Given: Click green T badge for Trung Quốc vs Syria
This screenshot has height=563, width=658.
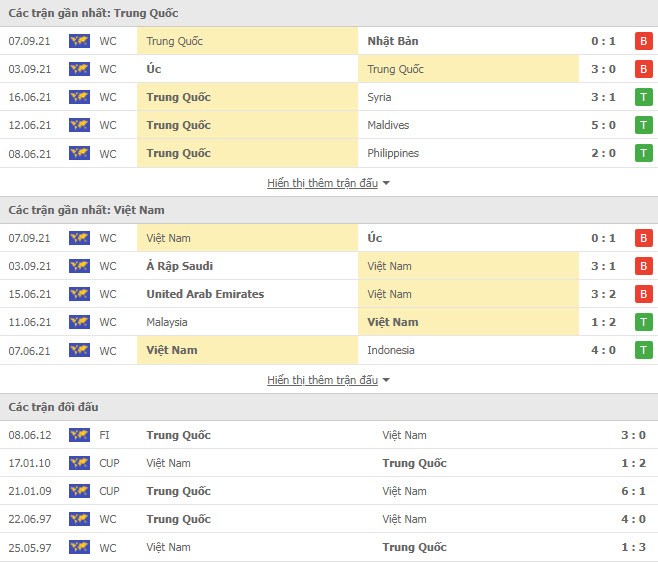Looking at the screenshot, I should pyautogui.click(x=643, y=97).
